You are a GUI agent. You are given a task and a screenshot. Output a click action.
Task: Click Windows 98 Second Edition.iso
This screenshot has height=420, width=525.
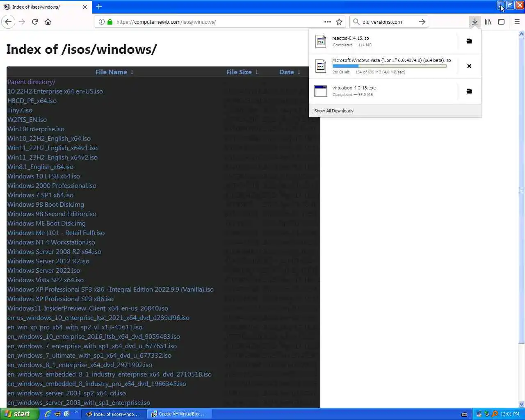click(x=52, y=214)
